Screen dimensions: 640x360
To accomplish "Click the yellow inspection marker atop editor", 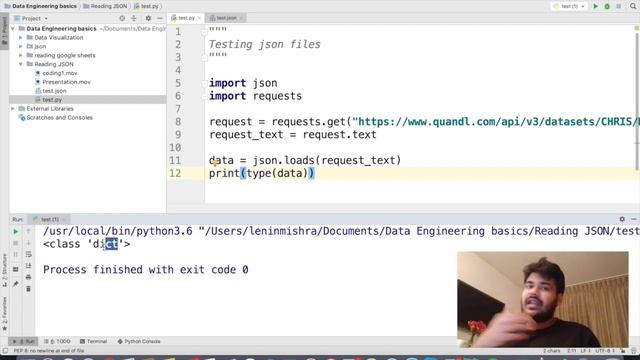I will tap(637, 28).
